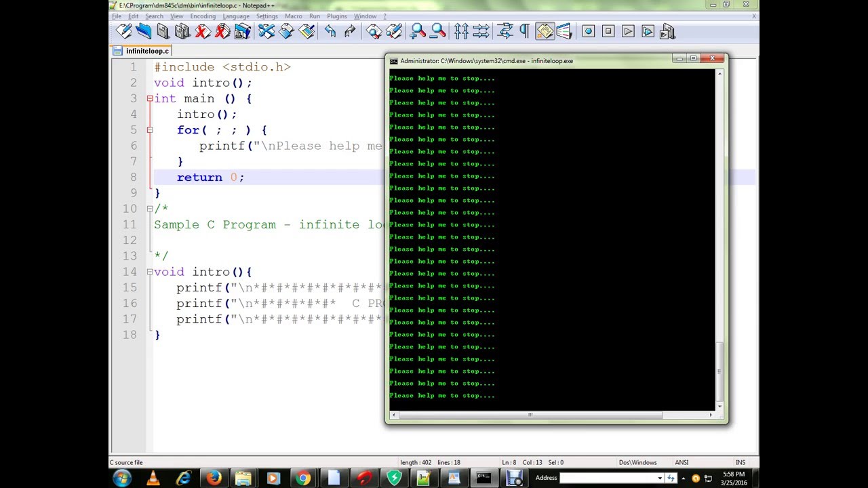Click the Open file toolbar icon
The width and height of the screenshot is (868, 488).
click(x=143, y=31)
